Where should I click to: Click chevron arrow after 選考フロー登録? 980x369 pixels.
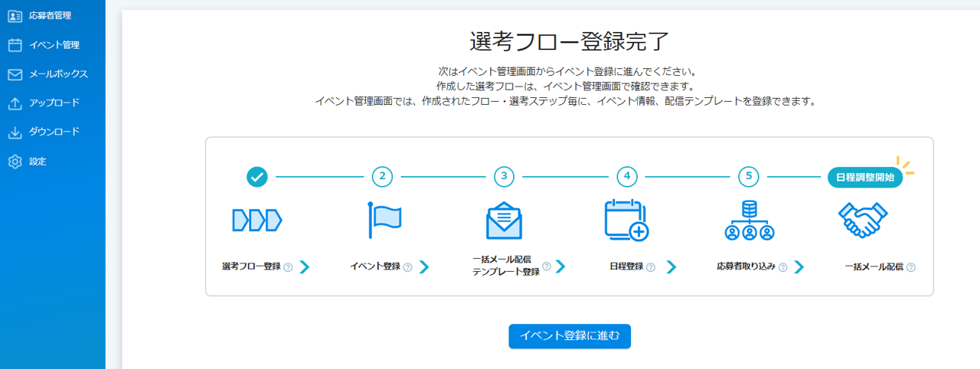tap(304, 266)
